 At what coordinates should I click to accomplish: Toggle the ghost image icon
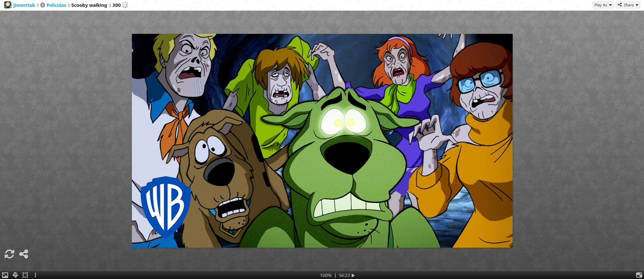click(x=15, y=275)
